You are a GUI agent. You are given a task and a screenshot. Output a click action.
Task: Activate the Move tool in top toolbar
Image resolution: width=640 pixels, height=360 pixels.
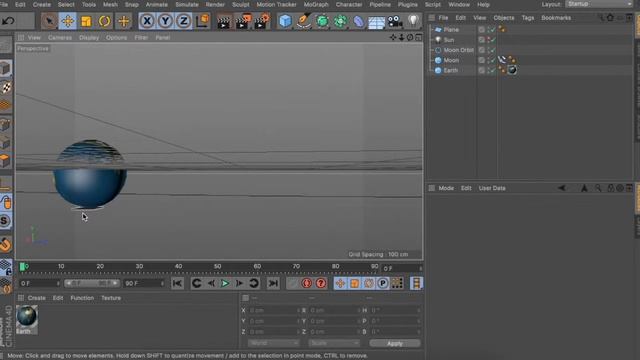tap(68, 21)
